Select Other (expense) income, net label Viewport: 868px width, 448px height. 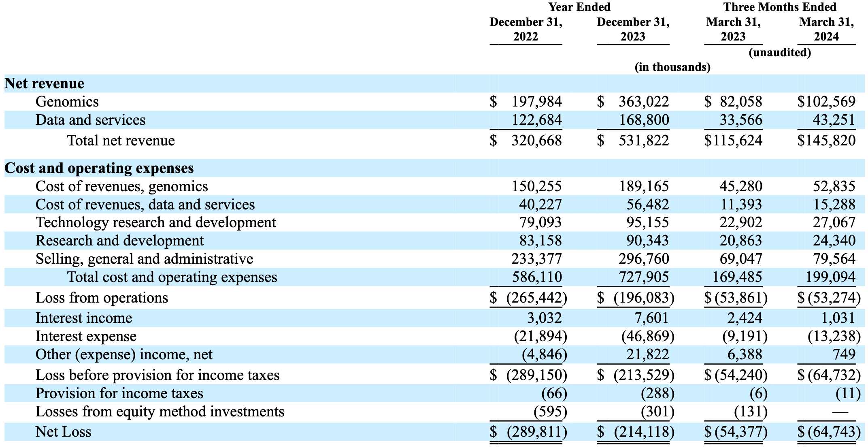(124, 354)
